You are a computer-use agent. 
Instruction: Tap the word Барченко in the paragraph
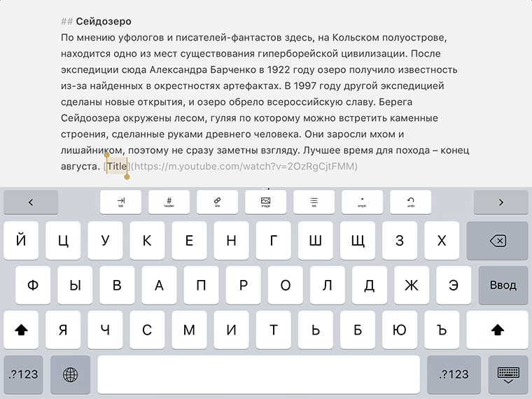click(233, 69)
